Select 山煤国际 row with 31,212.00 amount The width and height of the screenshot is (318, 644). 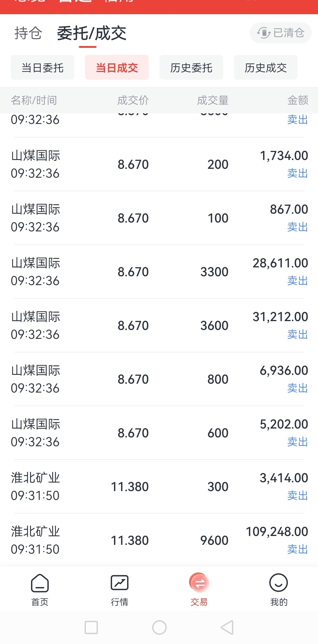(159, 325)
